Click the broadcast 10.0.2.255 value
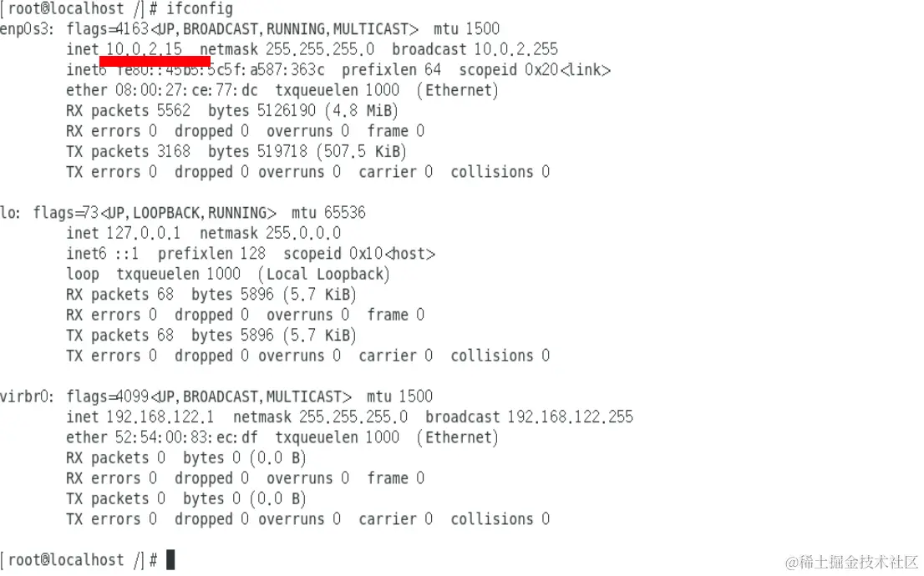Screen dimensions: 924x576 tap(515, 49)
